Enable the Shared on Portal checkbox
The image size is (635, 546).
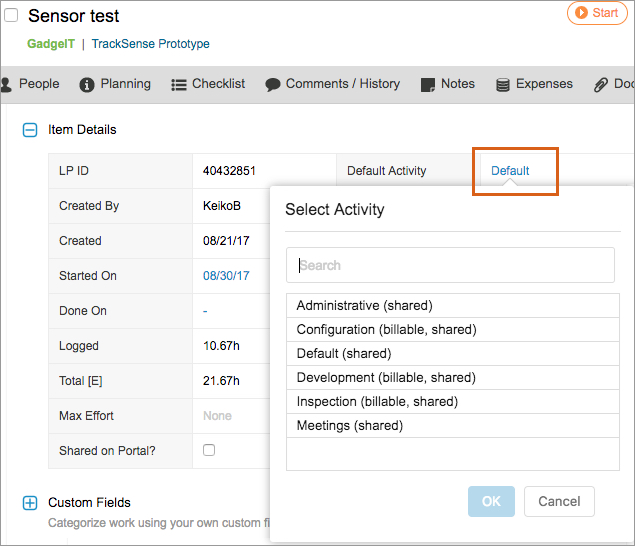pyautogui.click(x=209, y=450)
